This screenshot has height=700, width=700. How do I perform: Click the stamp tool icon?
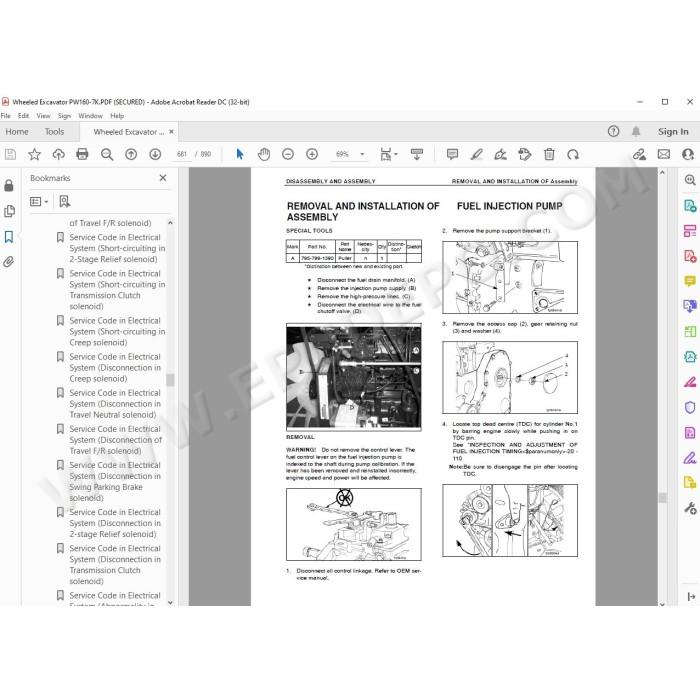pyautogui.click(x=525, y=154)
